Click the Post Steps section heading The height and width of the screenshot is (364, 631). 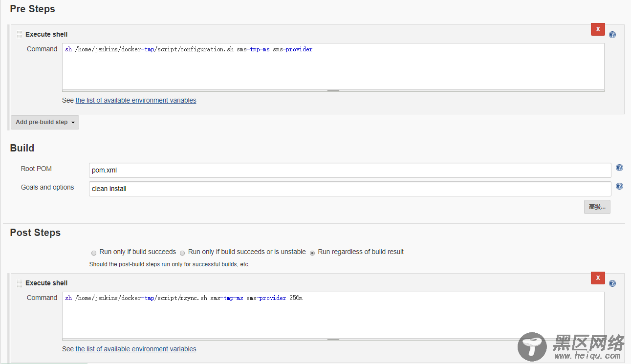pos(35,233)
